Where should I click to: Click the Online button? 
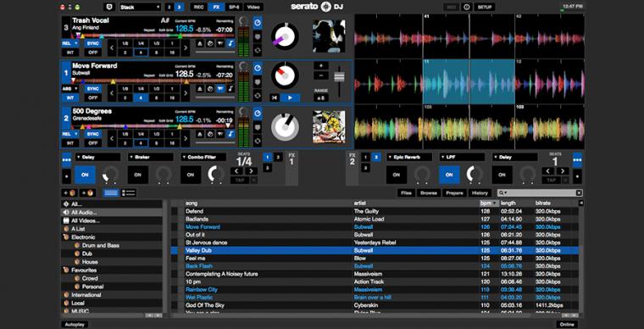click(x=567, y=325)
